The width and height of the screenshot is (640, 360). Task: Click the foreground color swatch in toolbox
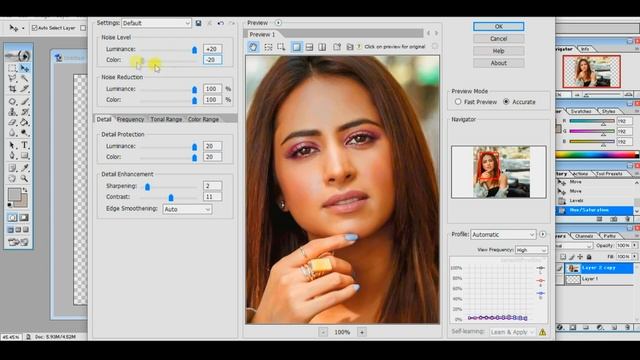pos(15,194)
